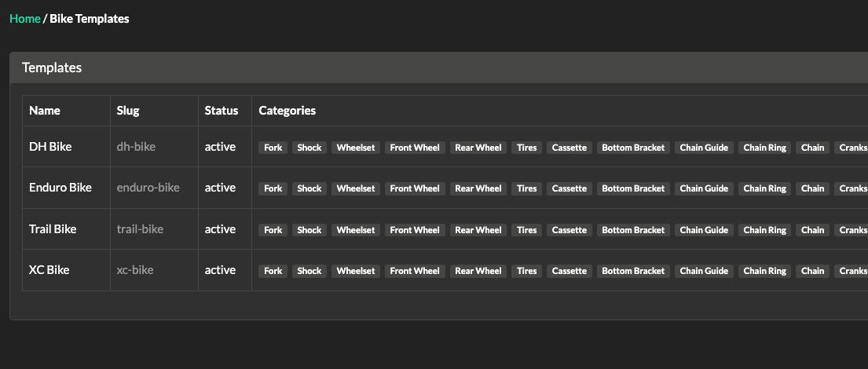Click Front Wheel tag in XC Bike row
Image resolution: width=868 pixels, height=369 pixels.
point(415,271)
